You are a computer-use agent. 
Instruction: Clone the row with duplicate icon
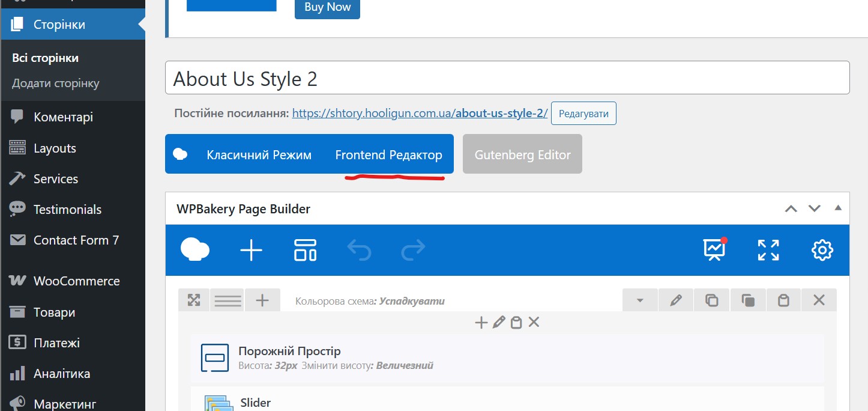click(712, 300)
